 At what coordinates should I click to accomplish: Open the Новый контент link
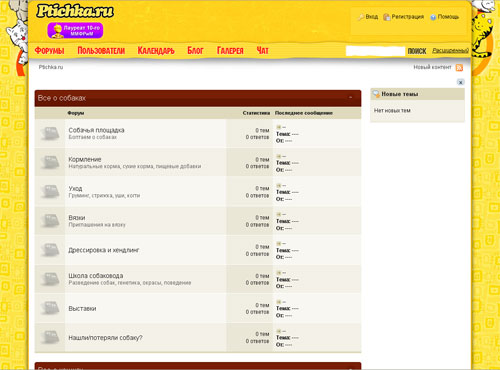pos(432,67)
